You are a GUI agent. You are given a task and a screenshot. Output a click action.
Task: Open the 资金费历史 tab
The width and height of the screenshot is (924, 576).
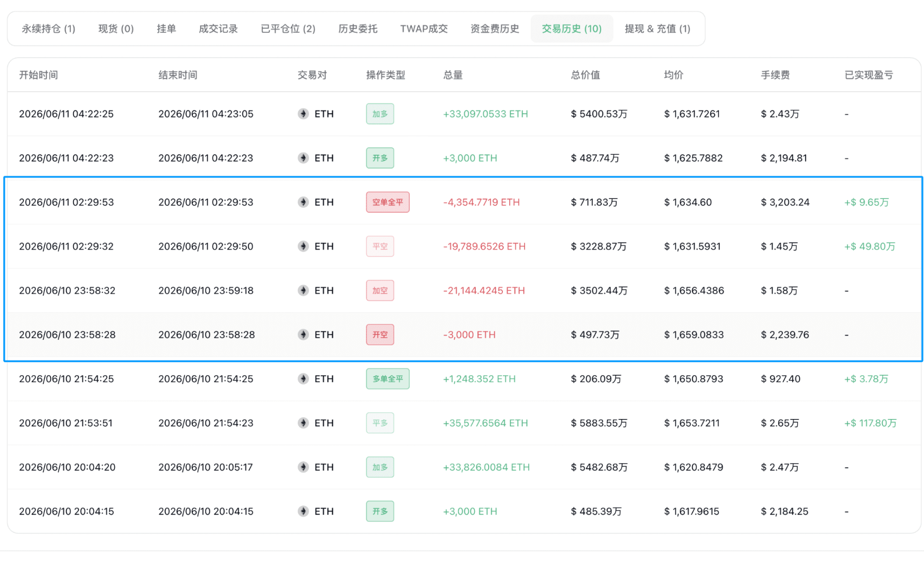(495, 29)
